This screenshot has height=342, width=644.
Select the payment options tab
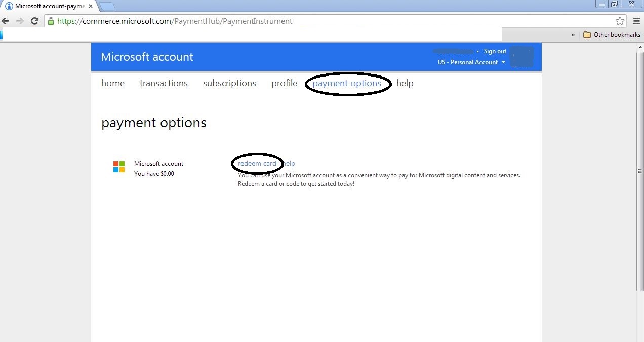[x=347, y=83]
